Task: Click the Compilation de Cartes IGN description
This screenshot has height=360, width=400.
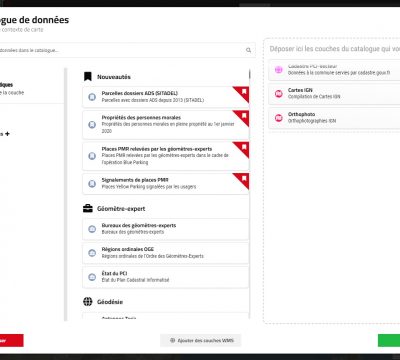Action: click(x=314, y=97)
